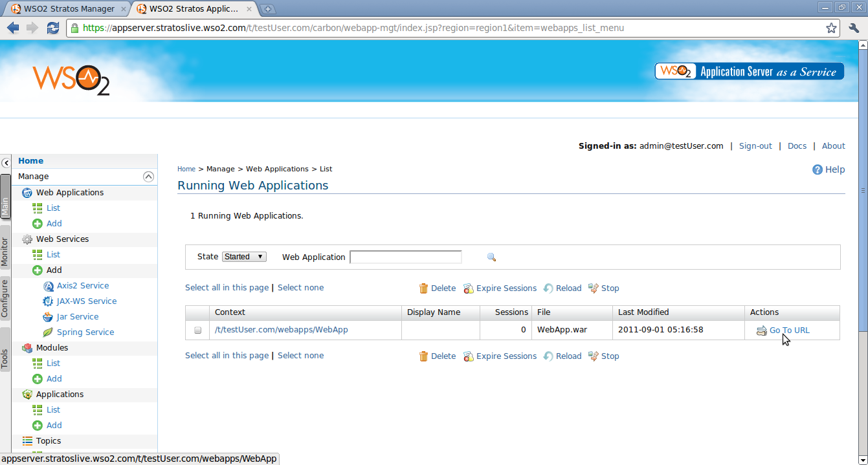Click the Context column header
868x465 pixels.
pyautogui.click(x=306, y=312)
